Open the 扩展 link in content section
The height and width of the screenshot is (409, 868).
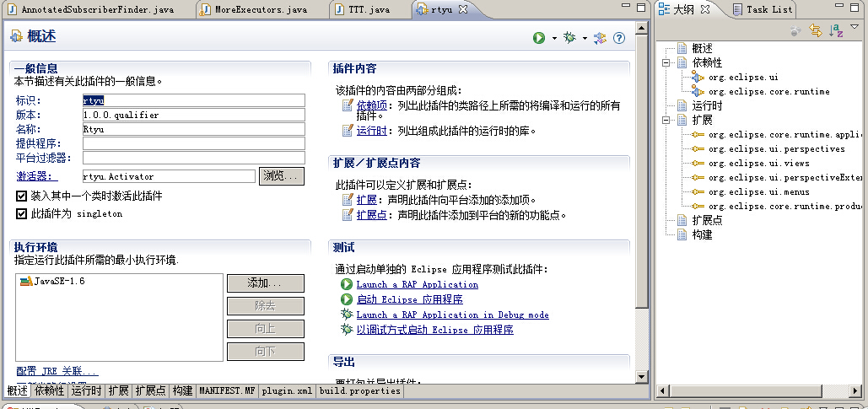click(366, 200)
